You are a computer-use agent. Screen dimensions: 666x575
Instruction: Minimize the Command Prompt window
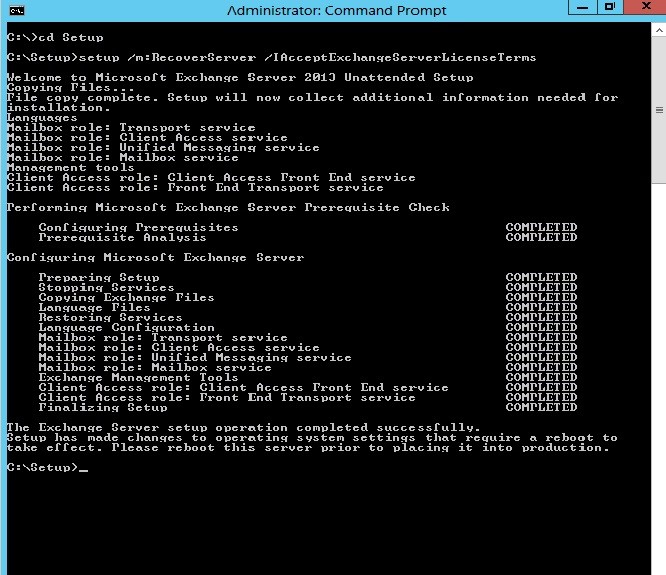582,7
